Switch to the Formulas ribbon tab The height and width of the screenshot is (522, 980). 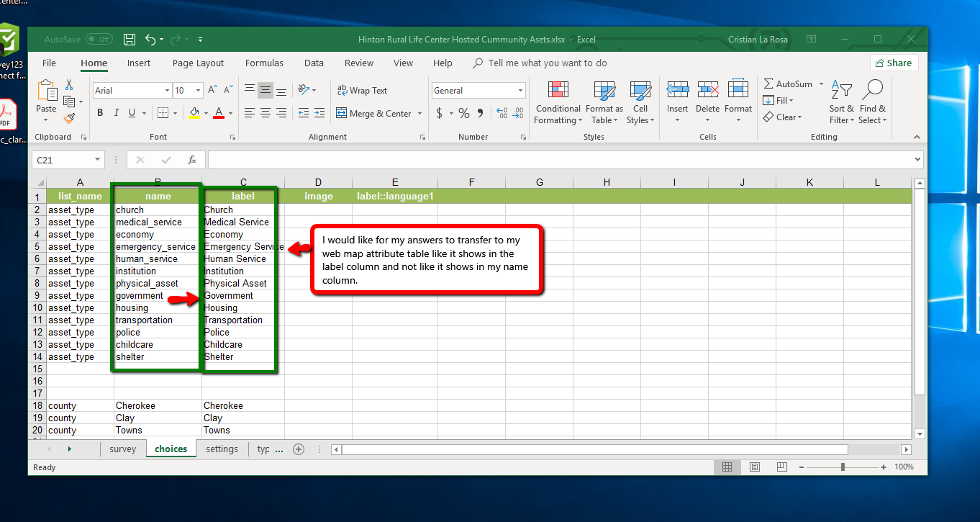(264, 63)
